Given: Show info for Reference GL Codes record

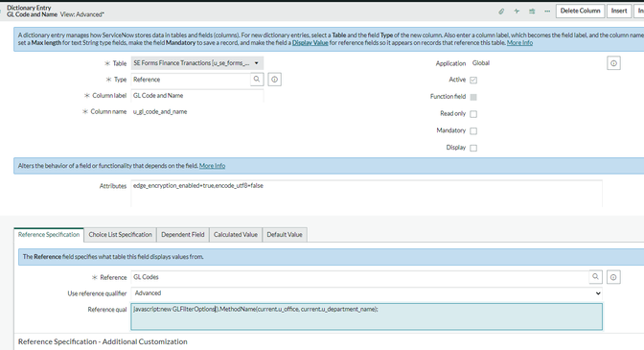Looking at the screenshot, I should coord(613,277).
